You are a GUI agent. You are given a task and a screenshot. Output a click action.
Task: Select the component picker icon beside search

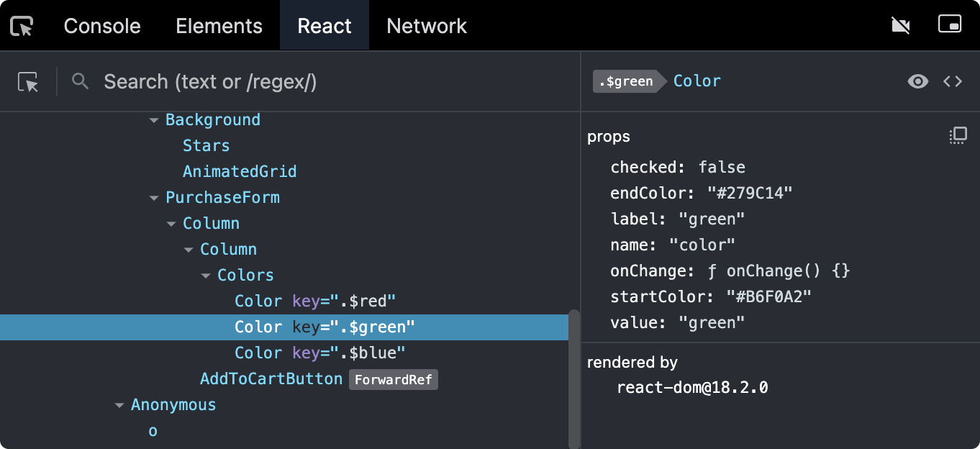pos(28,82)
